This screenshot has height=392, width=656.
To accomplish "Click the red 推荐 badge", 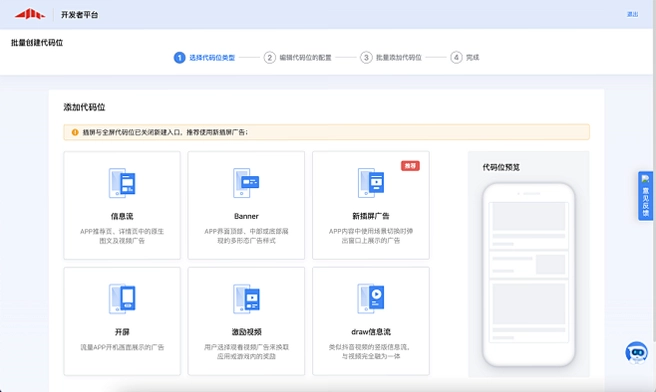I will coord(410,166).
